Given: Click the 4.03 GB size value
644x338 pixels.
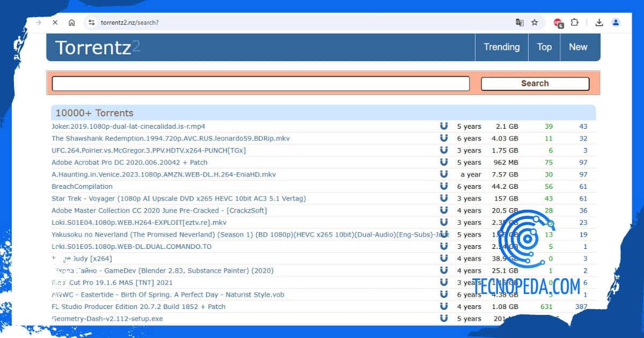Looking at the screenshot, I should 505,138.
